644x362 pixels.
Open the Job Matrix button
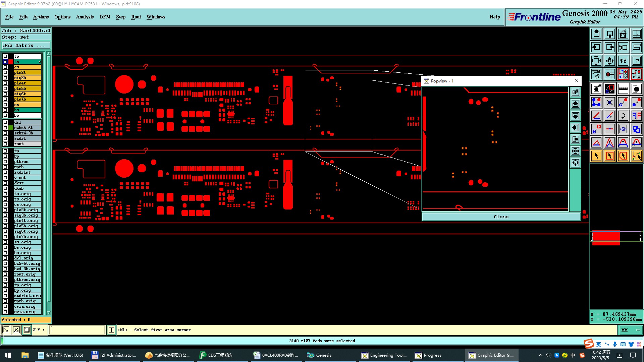click(26, 46)
